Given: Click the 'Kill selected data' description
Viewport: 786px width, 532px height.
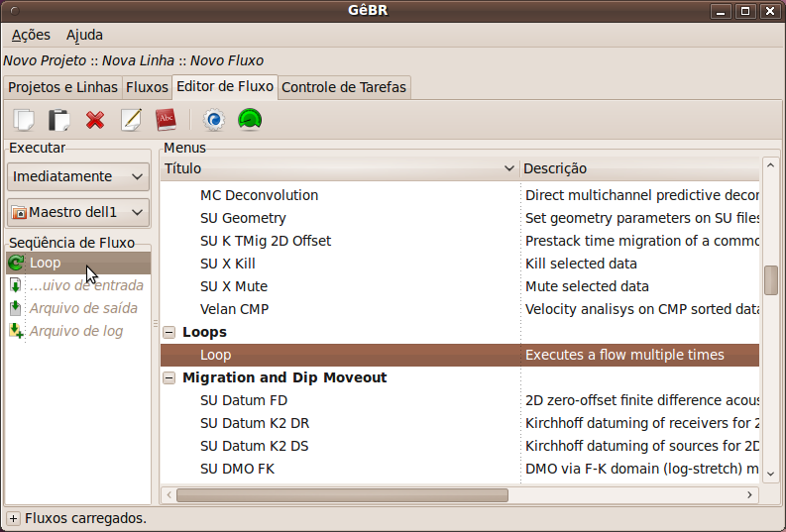Looking at the screenshot, I should point(581,264).
